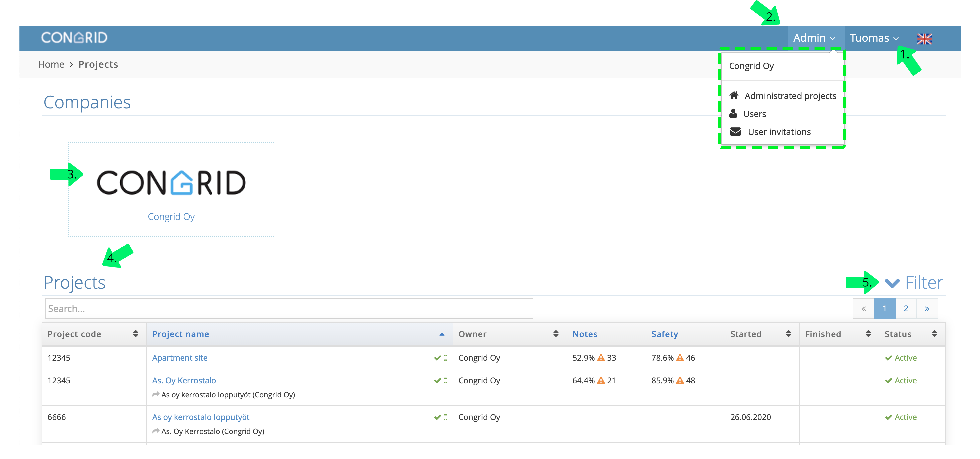Image resolution: width=980 pixels, height=459 pixels.
Task: Click Projects breadcrumb
Action: 98,64
